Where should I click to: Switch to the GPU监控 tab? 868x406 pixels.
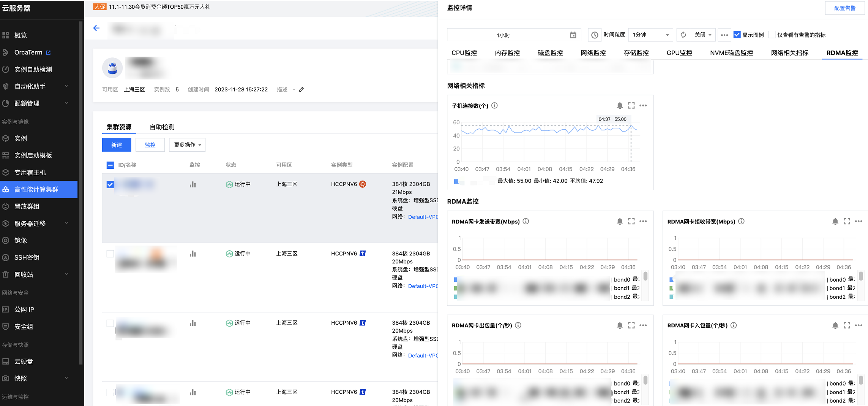679,53
